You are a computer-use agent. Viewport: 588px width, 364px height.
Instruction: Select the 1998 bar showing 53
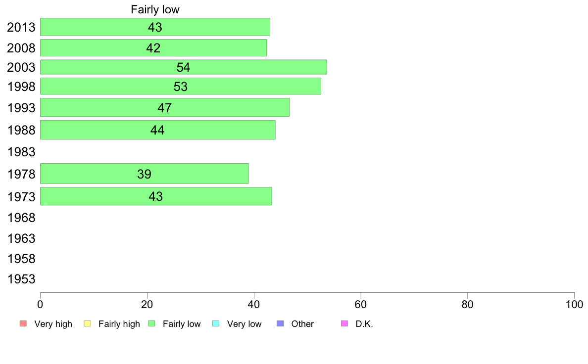coord(180,86)
